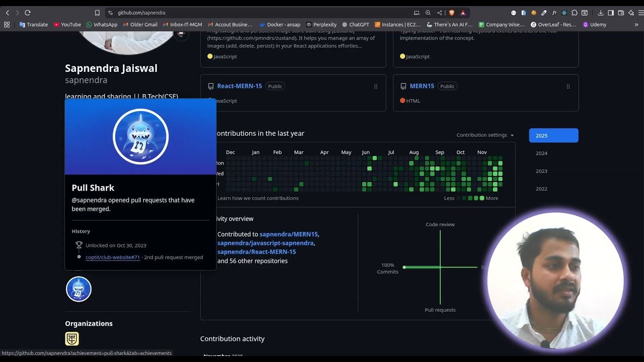
Task: Toggle the browser sidebar panel
Action: [x=611, y=13]
